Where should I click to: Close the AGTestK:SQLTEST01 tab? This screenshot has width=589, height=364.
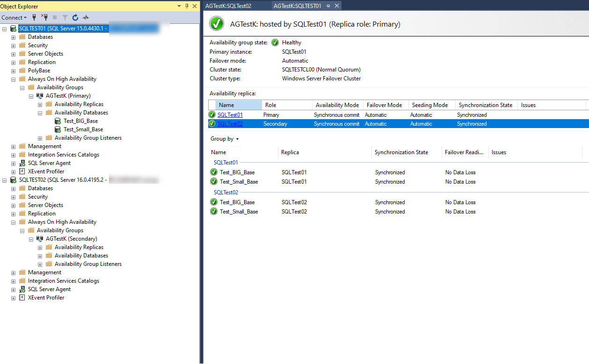(336, 6)
